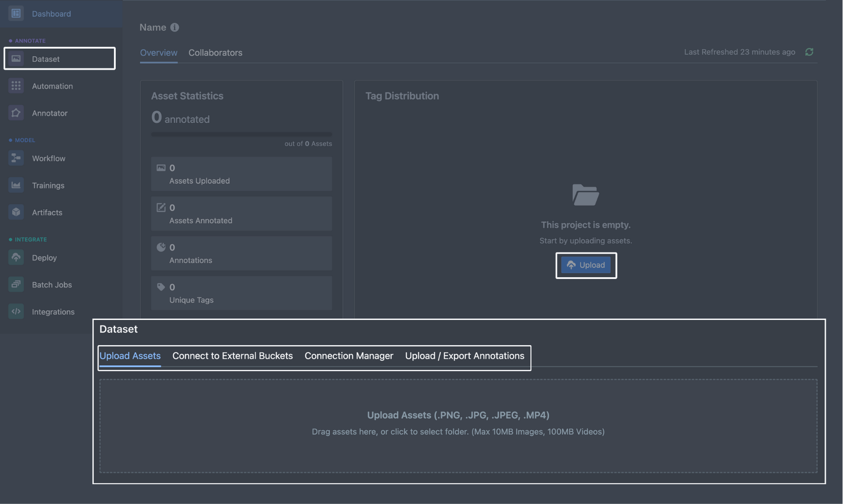Screen dimensions: 843x504
Task: Click the Trainings chart icon
Action: [16, 185]
